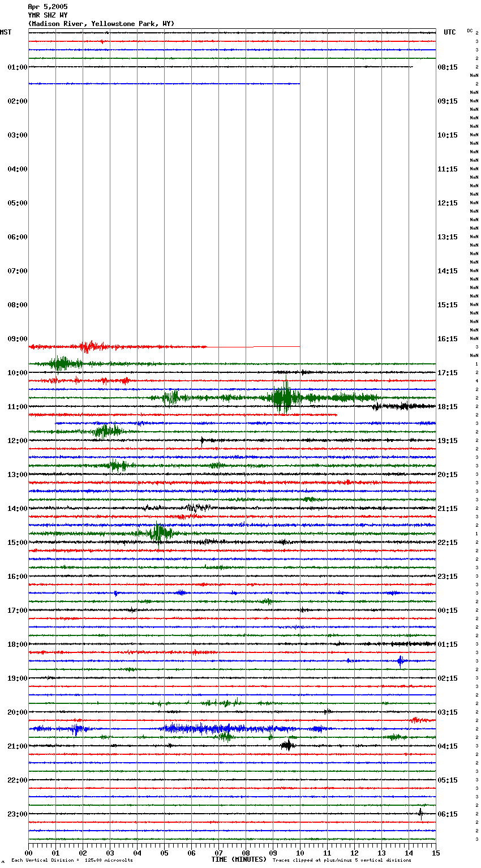481x868 pixels.
Task: Click the "01:00" MST time label
Action: pyautogui.click(x=18, y=67)
